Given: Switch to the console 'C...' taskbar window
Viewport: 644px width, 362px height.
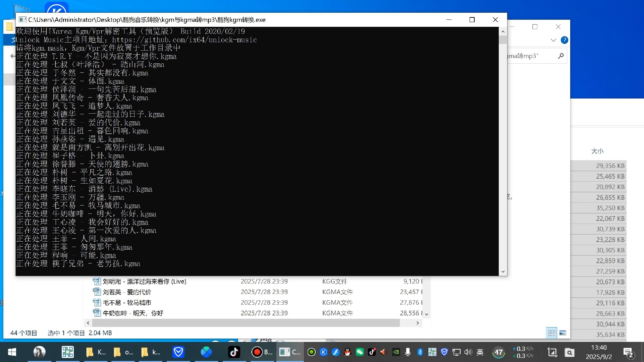Looking at the screenshot, I should [x=290, y=352].
